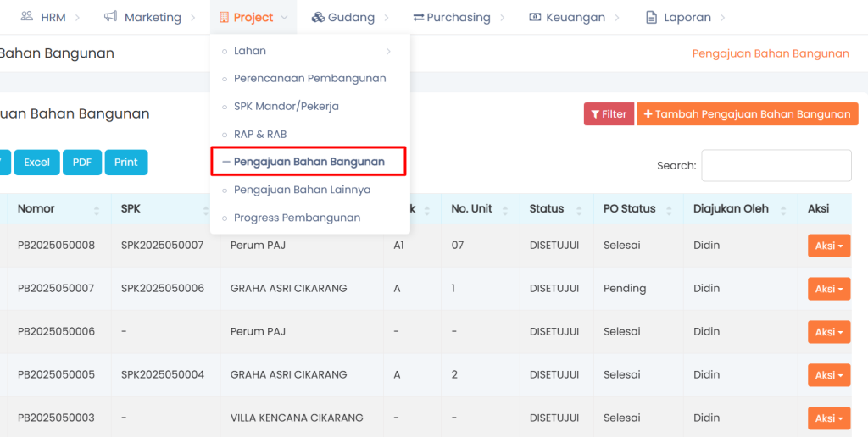This screenshot has height=437, width=868.
Task: Select Perencanaan Pembangunan menu item
Action: [309, 79]
